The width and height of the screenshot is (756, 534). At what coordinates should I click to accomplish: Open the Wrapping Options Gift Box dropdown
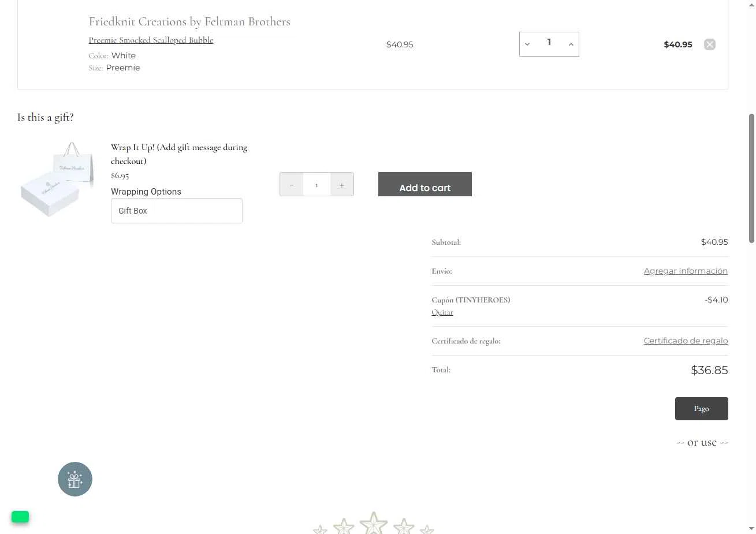tap(176, 211)
